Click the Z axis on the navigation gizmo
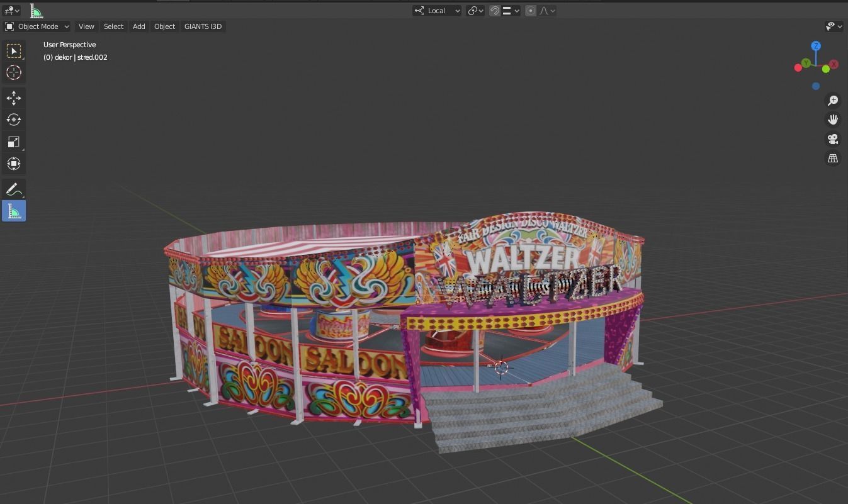The height and width of the screenshot is (504, 848). tap(816, 45)
